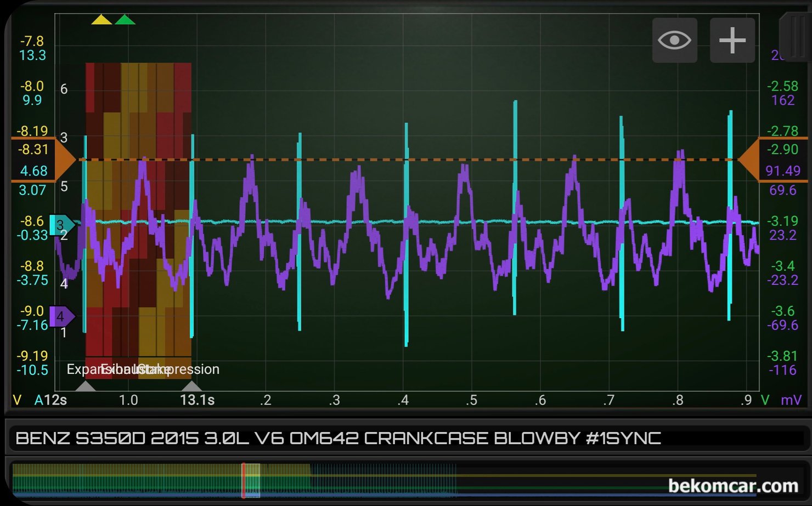This screenshot has width=812, height=506.
Task: Click the 13.1s time label
Action: coord(197,400)
